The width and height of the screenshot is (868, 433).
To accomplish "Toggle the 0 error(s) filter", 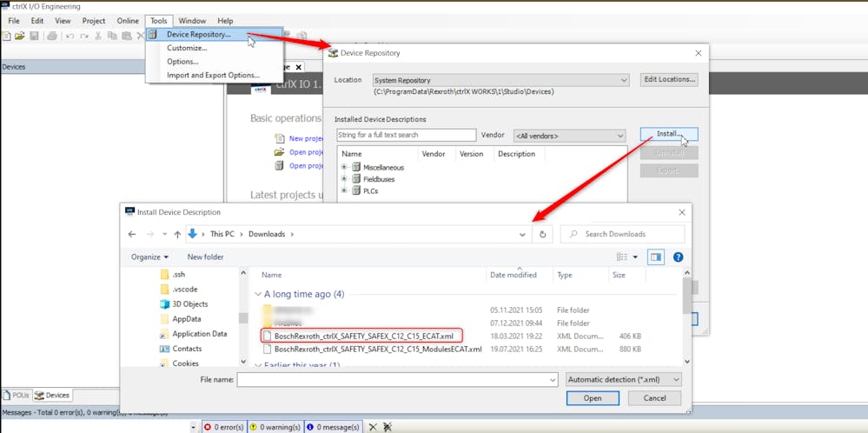I will pyautogui.click(x=224, y=427).
